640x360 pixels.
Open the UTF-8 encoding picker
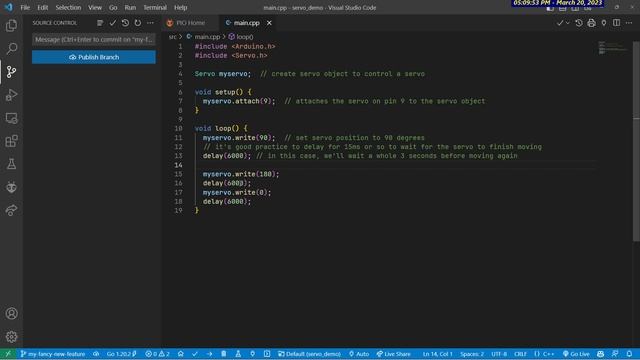(x=499, y=354)
